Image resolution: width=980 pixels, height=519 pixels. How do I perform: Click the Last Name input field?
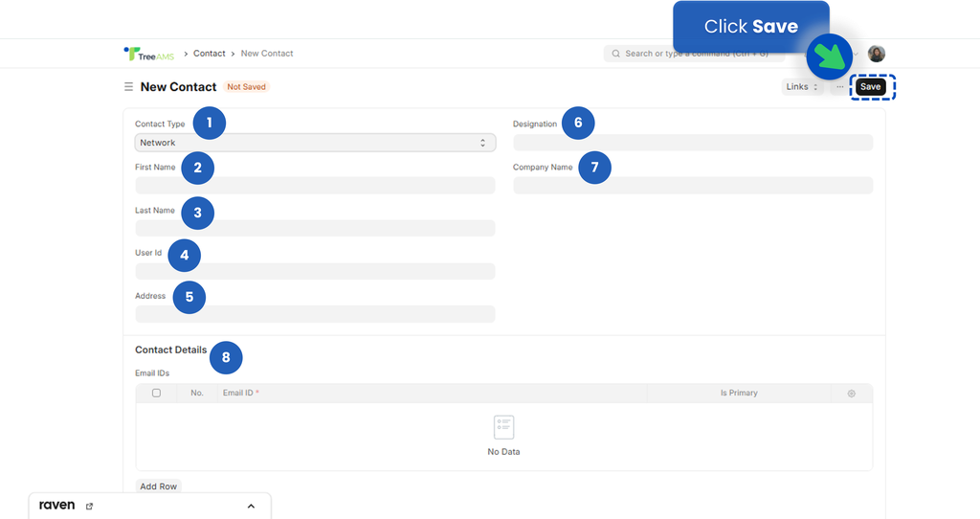[x=315, y=228]
